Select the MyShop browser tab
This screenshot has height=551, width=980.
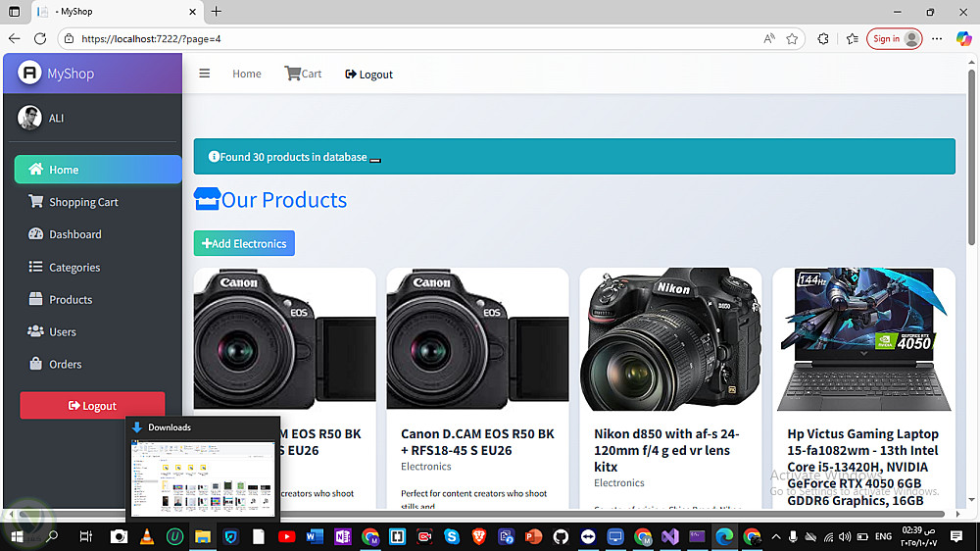coord(117,11)
